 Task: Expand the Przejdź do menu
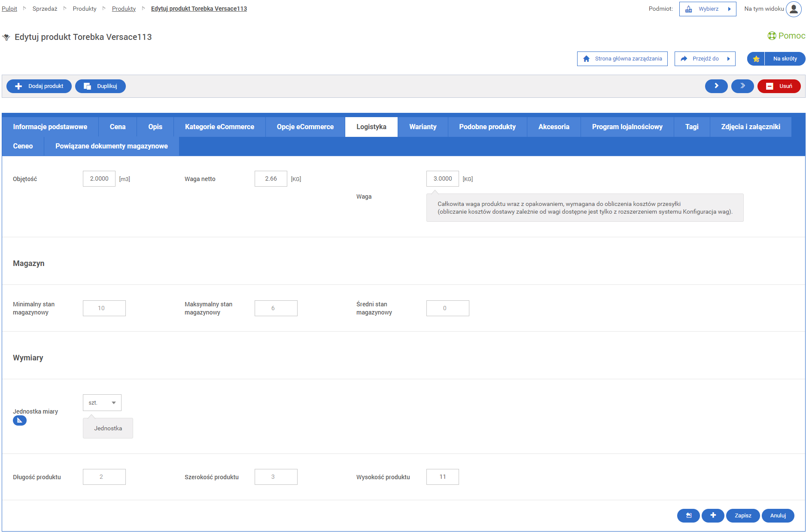pos(704,59)
